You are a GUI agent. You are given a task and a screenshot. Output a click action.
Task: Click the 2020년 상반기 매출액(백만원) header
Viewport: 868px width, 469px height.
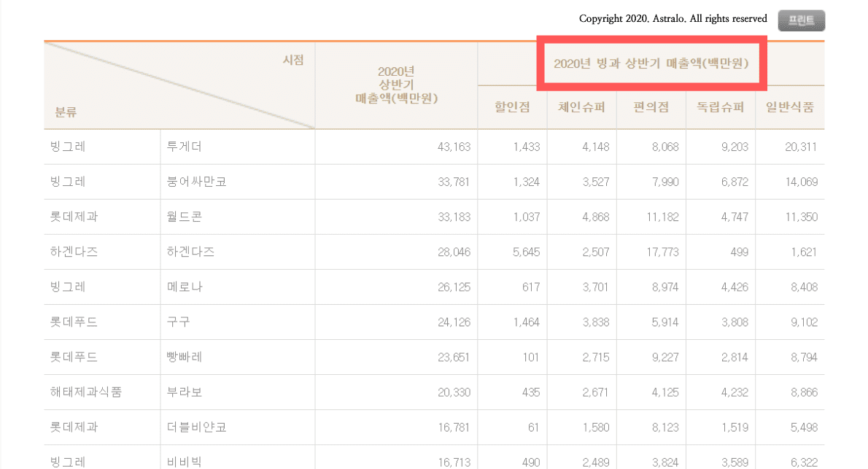396,85
